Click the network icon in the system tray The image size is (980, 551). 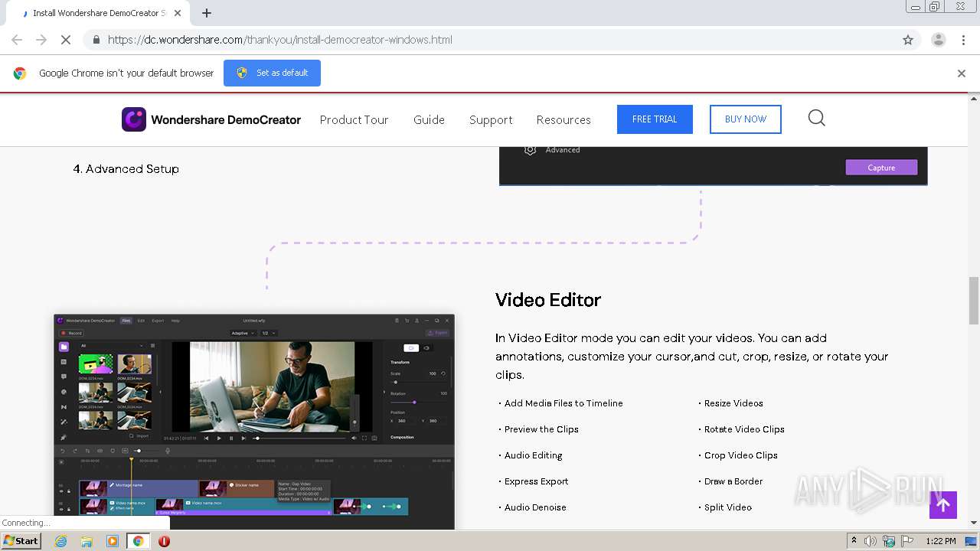[x=888, y=541]
